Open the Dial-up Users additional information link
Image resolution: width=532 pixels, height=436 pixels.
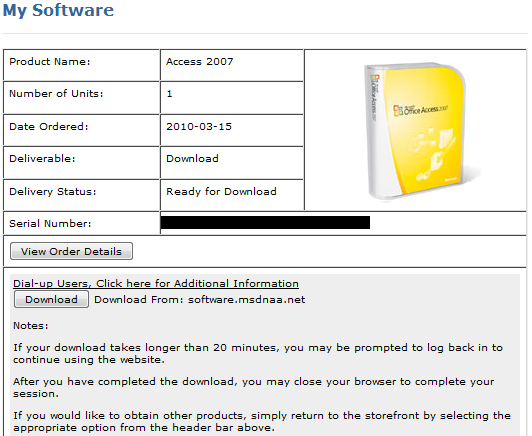[x=156, y=283]
